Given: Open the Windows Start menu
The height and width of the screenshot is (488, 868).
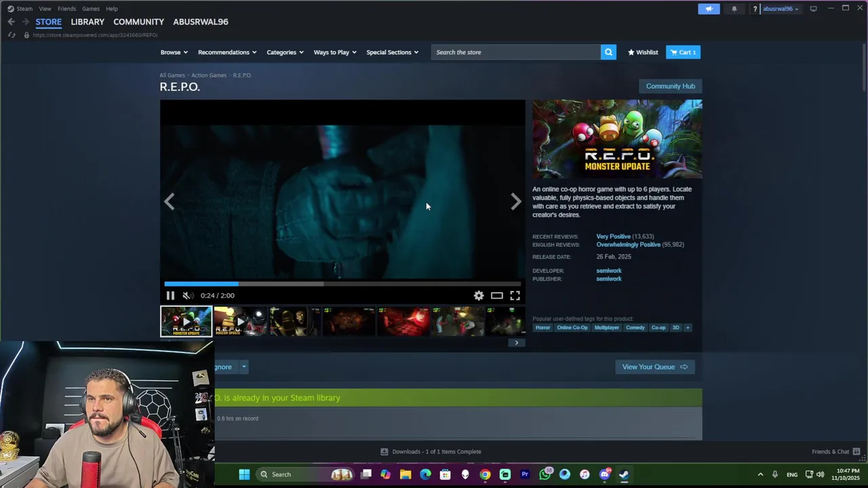Looking at the screenshot, I should click(244, 474).
